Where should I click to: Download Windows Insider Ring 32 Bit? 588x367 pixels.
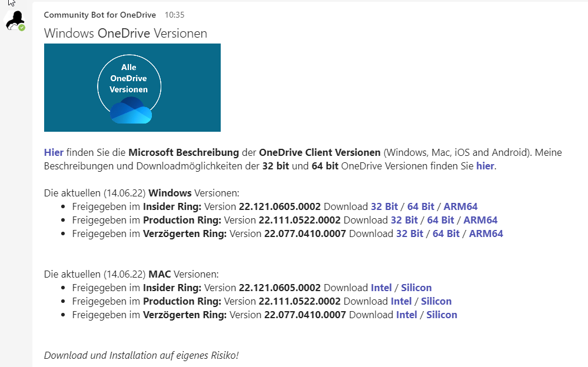coord(384,206)
